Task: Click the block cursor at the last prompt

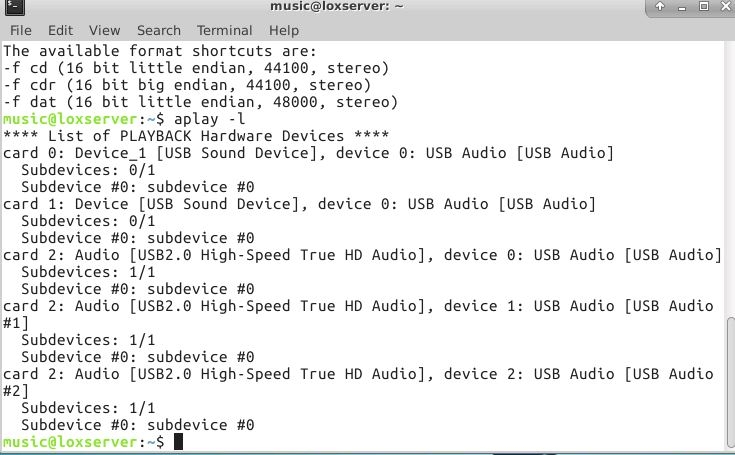Action: click(x=178, y=441)
